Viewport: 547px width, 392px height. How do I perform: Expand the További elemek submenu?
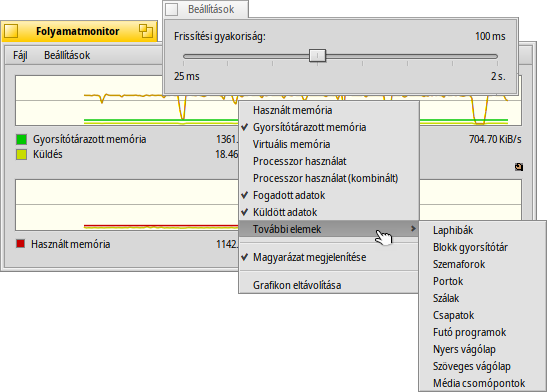328,229
